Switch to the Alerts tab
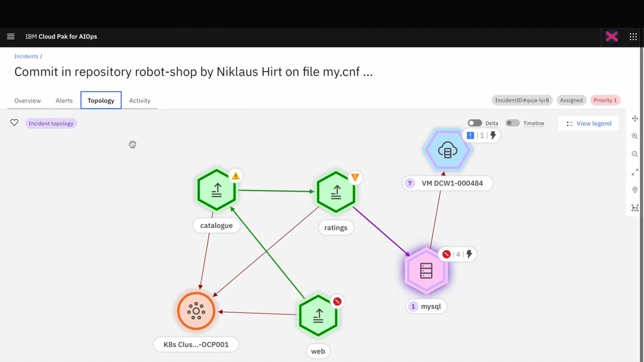This screenshot has height=362, width=644. click(x=64, y=101)
